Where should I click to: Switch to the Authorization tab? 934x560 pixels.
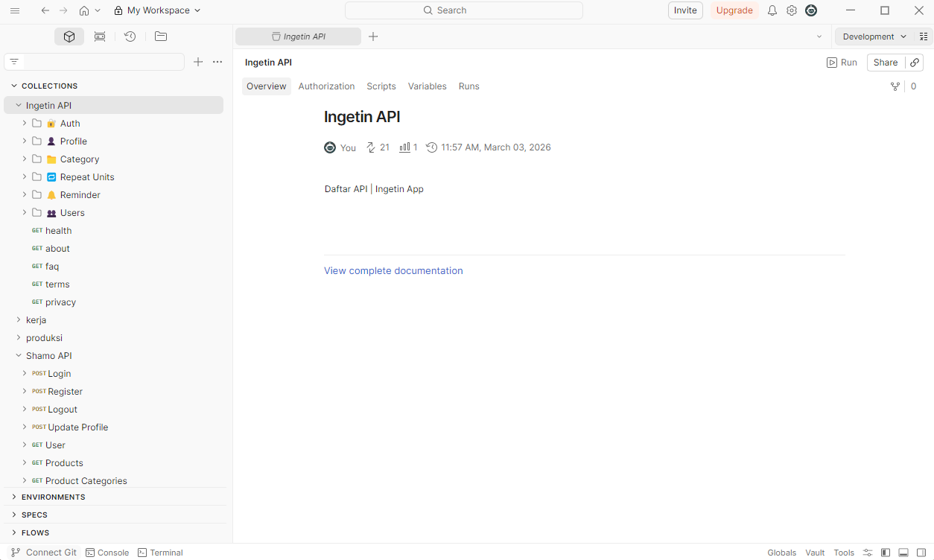(x=326, y=86)
